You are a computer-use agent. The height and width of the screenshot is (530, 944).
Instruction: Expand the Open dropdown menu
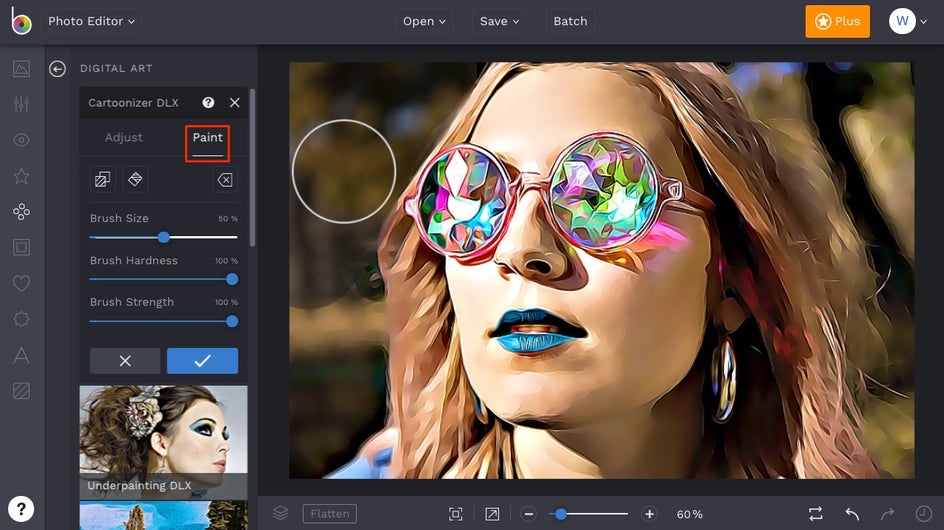click(425, 21)
